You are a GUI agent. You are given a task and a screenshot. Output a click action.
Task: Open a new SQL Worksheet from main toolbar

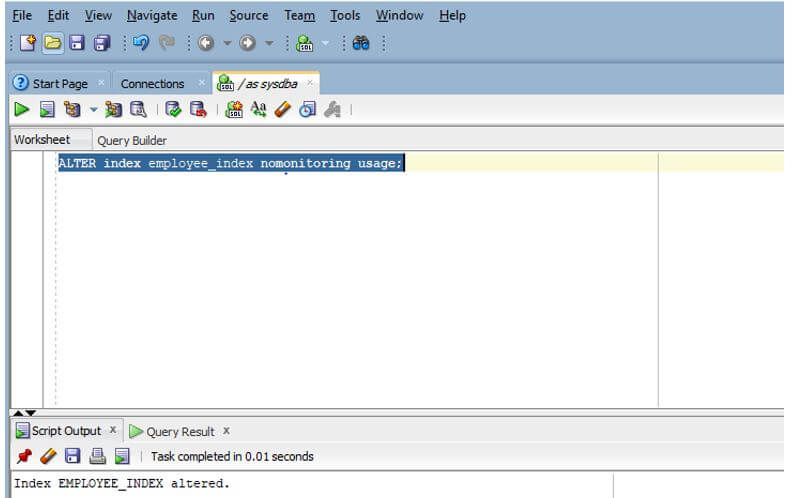pos(304,43)
